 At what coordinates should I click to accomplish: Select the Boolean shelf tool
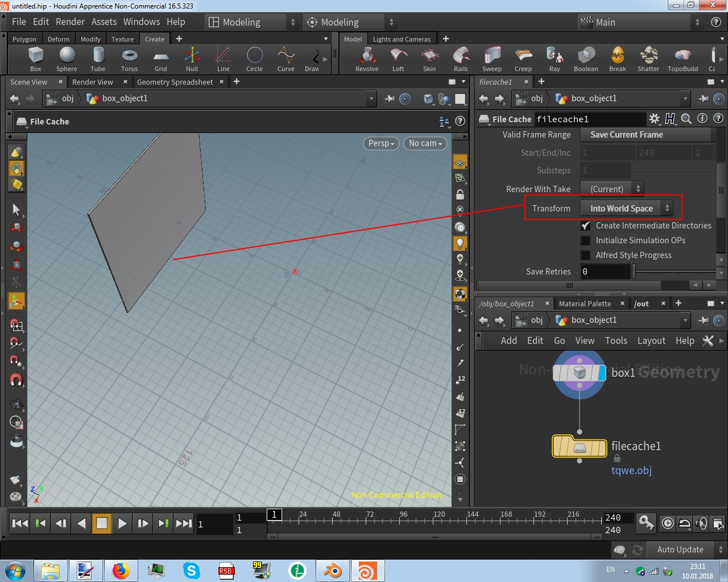click(586, 60)
